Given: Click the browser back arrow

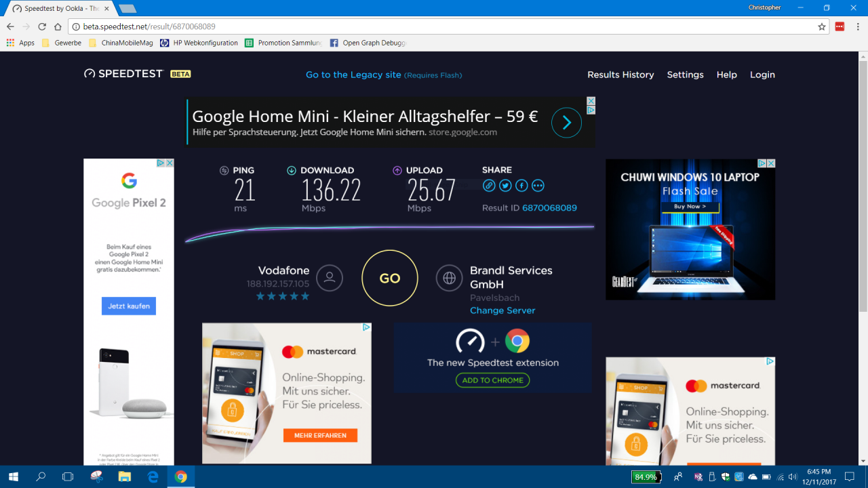Looking at the screenshot, I should (10, 26).
